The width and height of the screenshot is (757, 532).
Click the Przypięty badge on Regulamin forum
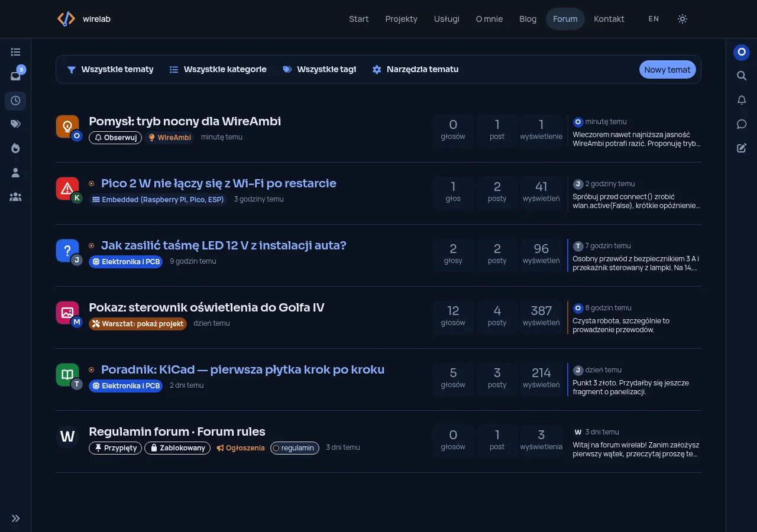115,447
